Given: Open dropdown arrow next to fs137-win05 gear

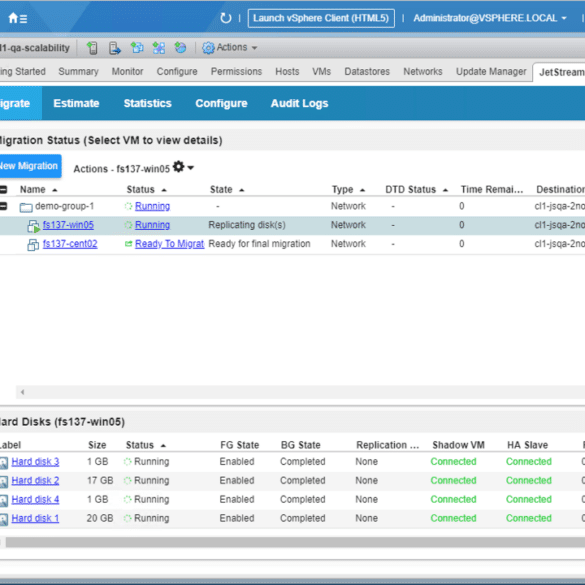Looking at the screenshot, I should click(x=191, y=168).
